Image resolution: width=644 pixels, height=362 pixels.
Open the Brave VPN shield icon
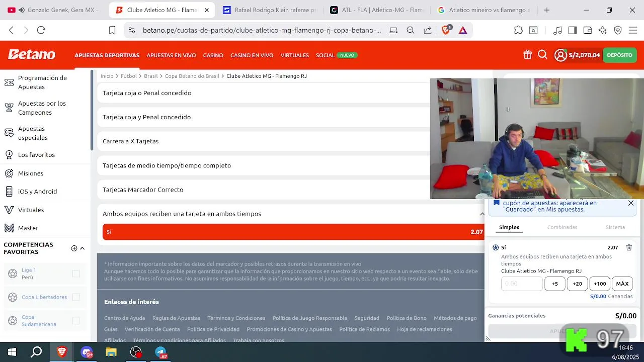pyautogui.click(x=618, y=30)
